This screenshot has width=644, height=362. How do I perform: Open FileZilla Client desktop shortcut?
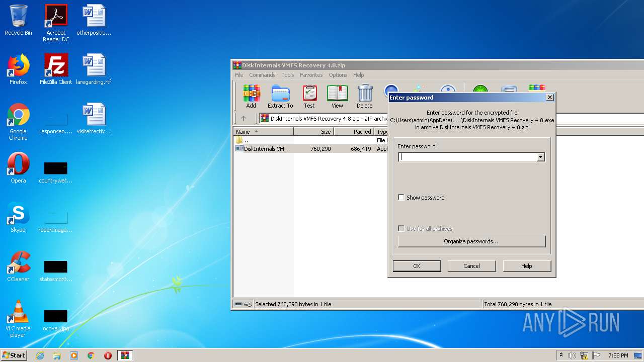[x=56, y=69]
